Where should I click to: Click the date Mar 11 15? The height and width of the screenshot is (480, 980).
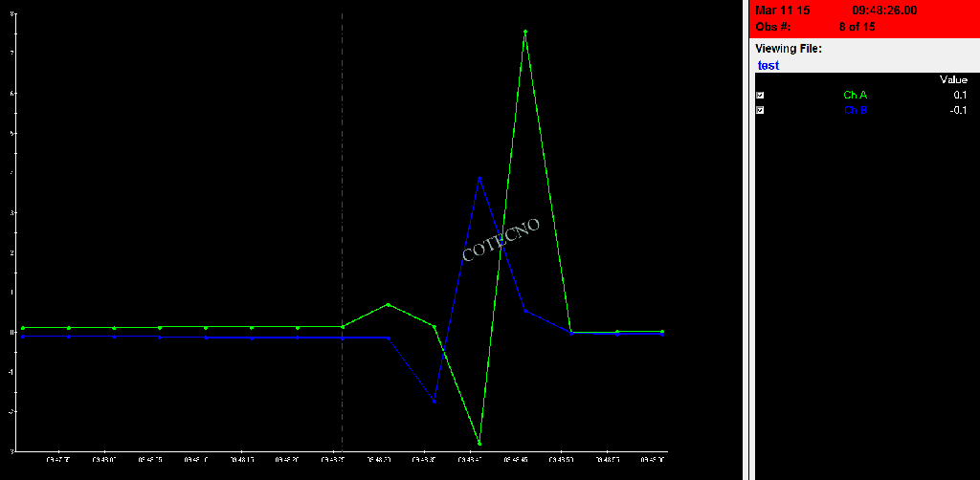pyautogui.click(x=783, y=11)
